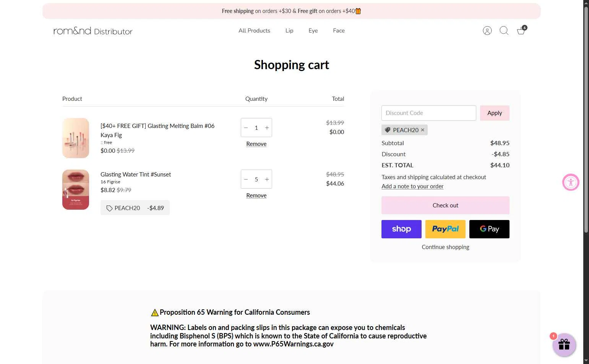The height and width of the screenshot is (364, 589).
Task: Click the 16 Figrise variant text
Action: point(110,182)
